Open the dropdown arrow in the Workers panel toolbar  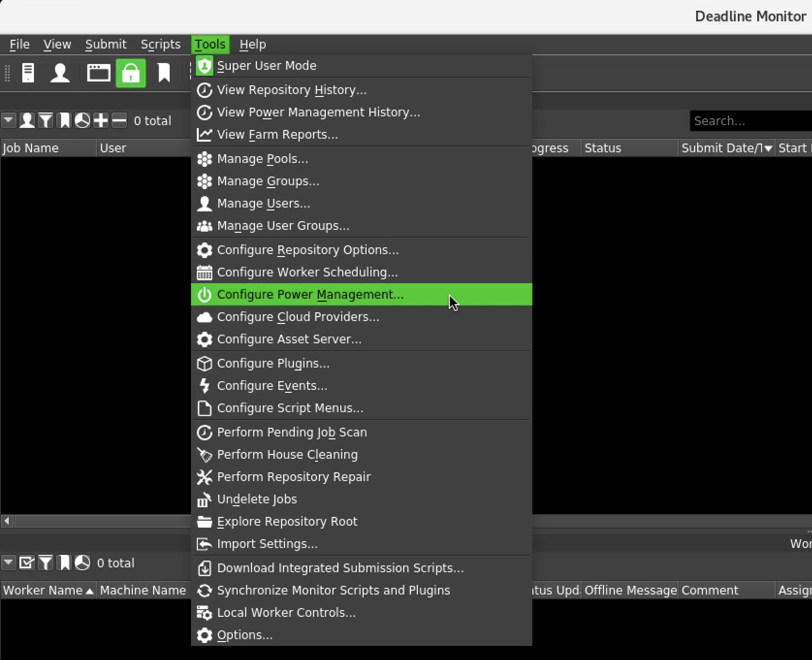tap(9, 563)
